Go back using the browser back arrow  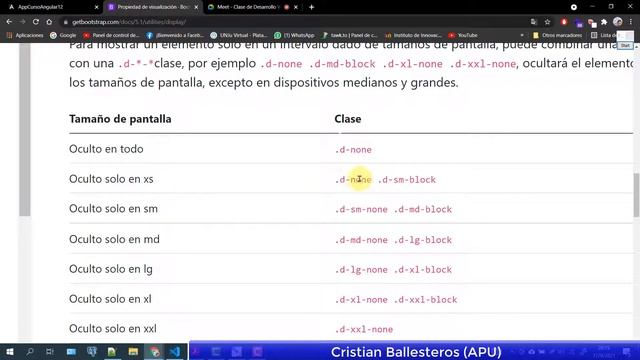click(9, 22)
